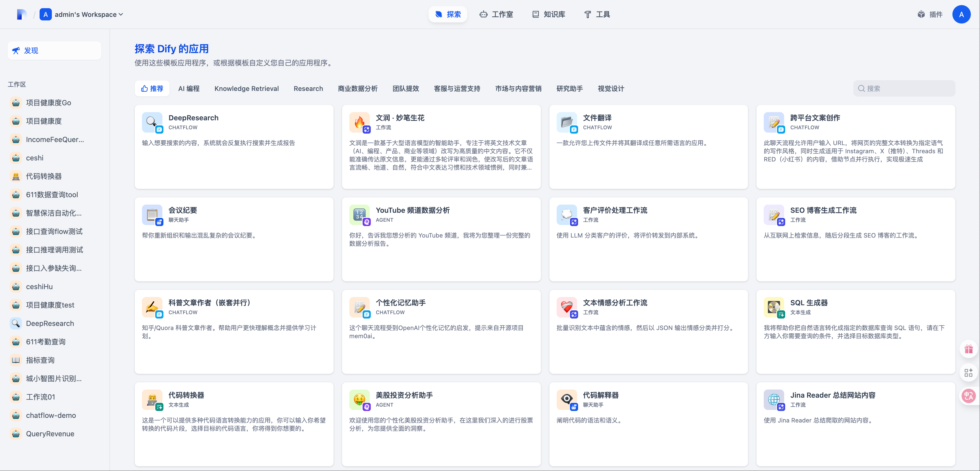Open the 知识库 tab
Viewport: 980px width, 471px height.
(x=548, y=15)
